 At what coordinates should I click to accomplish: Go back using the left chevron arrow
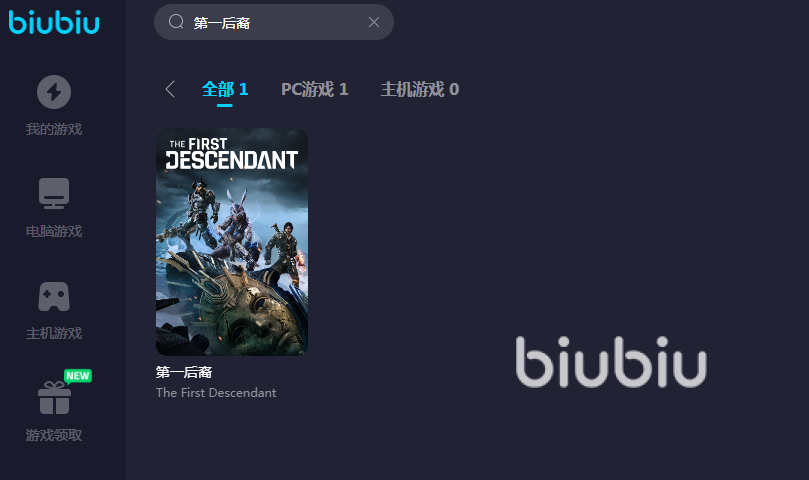pos(170,89)
